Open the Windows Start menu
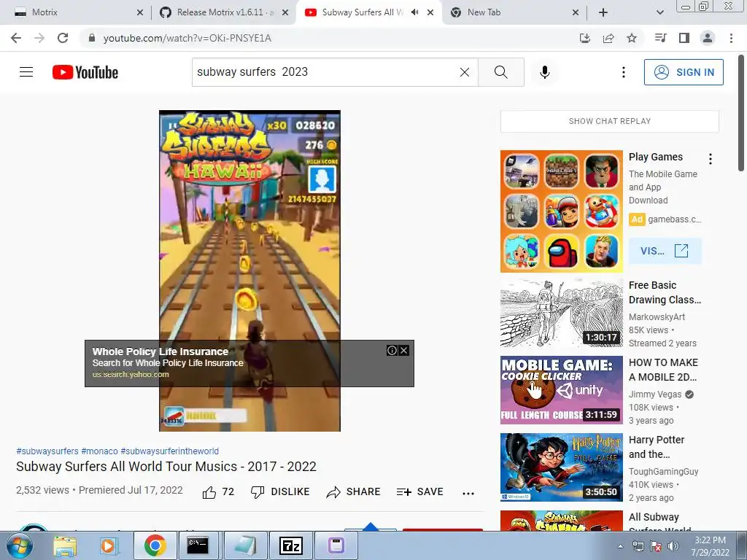The image size is (747, 560). [x=20, y=545]
